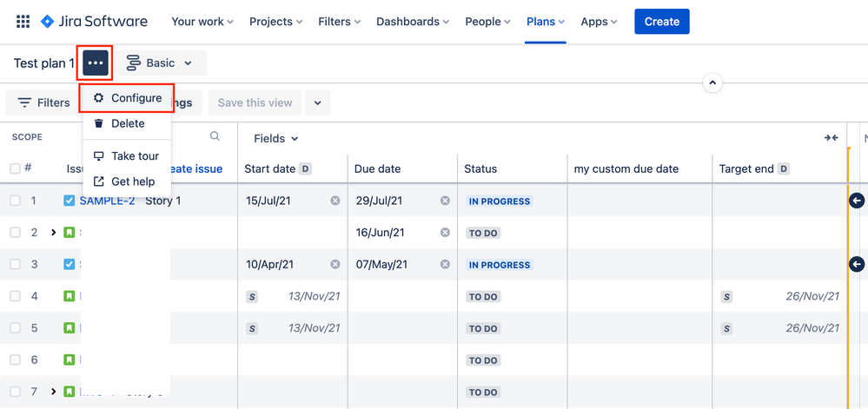Open the Basic view selector dropdown

point(161,63)
